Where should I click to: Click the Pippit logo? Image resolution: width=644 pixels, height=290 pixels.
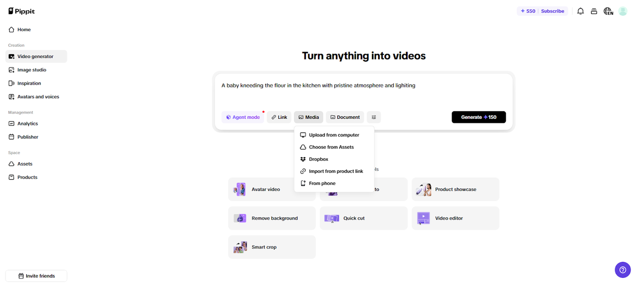point(22,11)
